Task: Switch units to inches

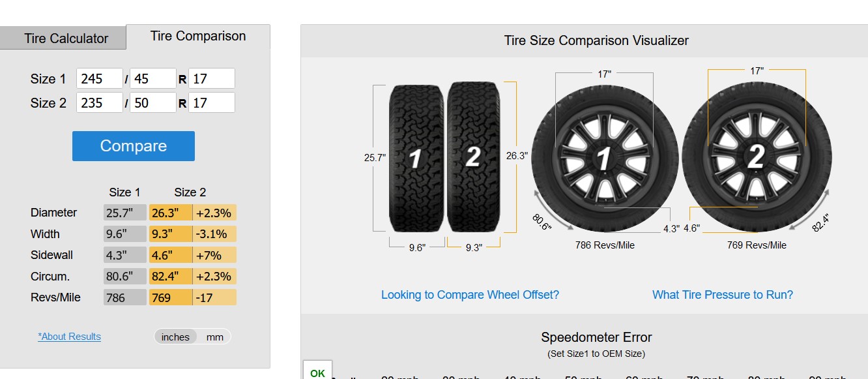Action: 175,337
